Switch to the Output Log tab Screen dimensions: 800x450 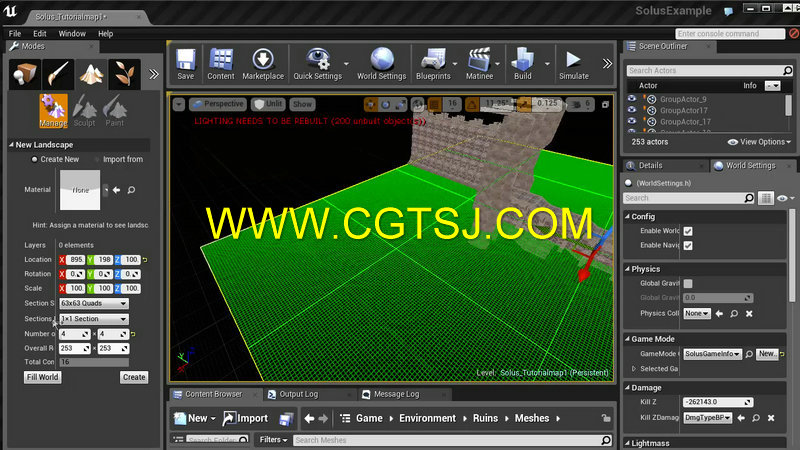tap(298, 394)
